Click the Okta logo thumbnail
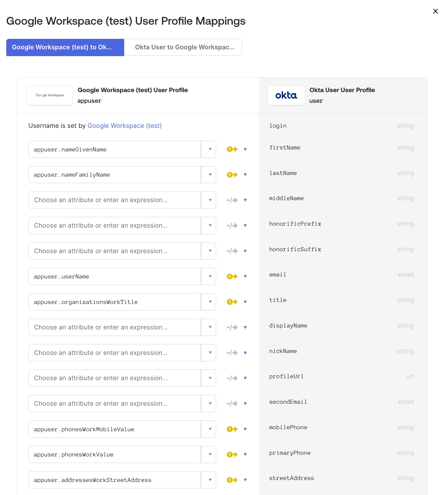Image resolution: width=448 pixels, height=495 pixels. [x=286, y=96]
